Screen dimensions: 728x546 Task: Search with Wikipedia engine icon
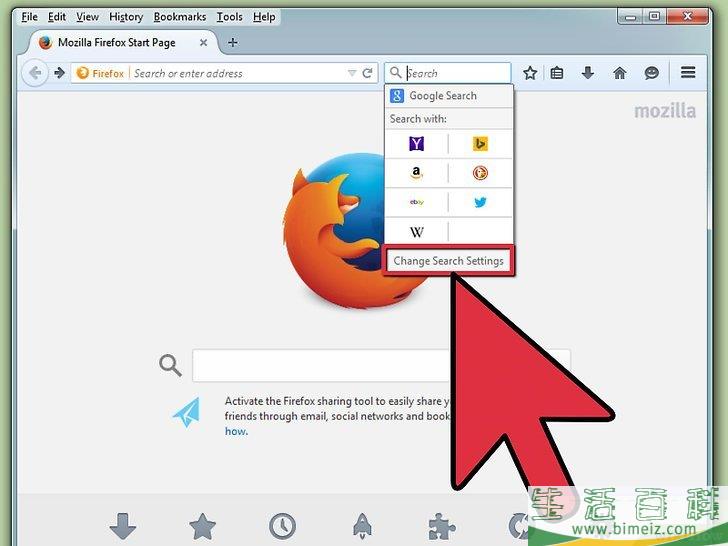416,231
